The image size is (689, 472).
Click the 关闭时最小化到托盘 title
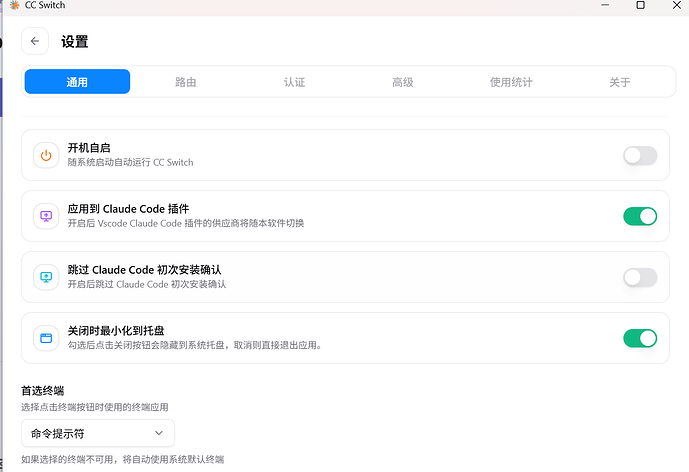pyautogui.click(x=116, y=330)
